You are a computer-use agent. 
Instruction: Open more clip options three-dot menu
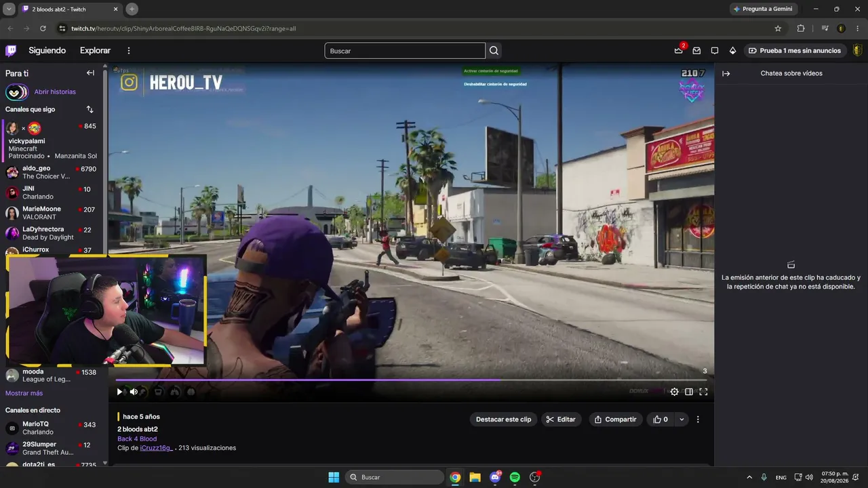pyautogui.click(x=698, y=420)
